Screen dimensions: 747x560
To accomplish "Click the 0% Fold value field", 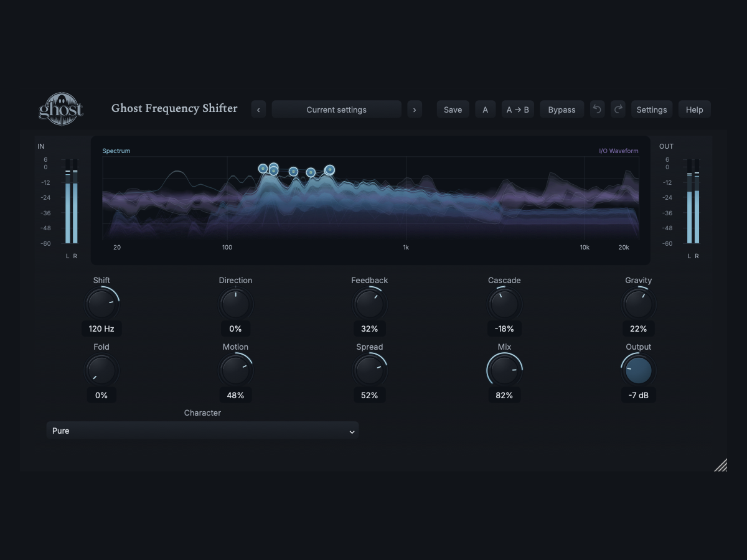I will [x=101, y=395].
